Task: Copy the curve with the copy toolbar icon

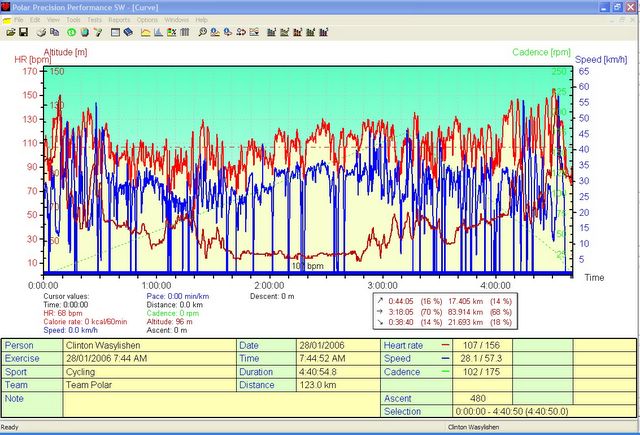Action: pyautogui.click(x=54, y=32)
